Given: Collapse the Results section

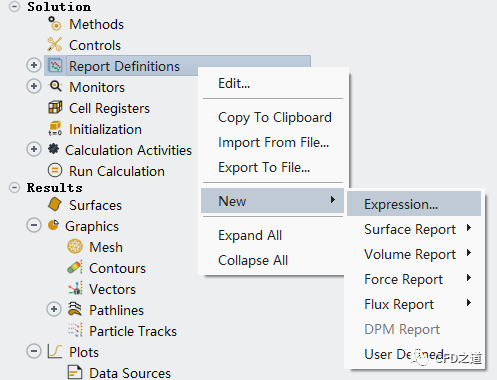Looking at the screenshot, I should 14,187.
